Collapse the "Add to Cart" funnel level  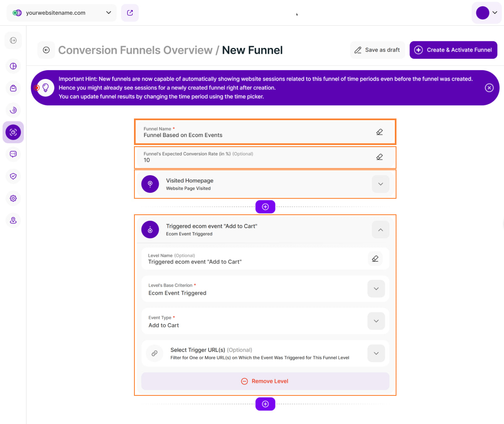(x=381, y=230)
